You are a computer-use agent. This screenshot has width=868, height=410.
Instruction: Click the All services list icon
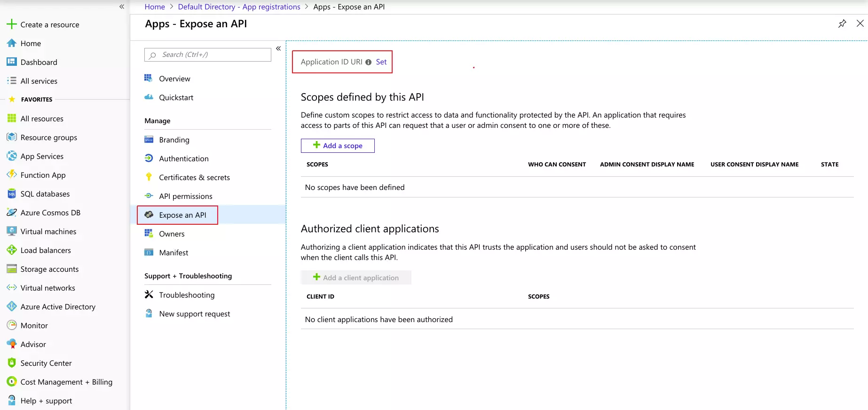pos(12,80)
